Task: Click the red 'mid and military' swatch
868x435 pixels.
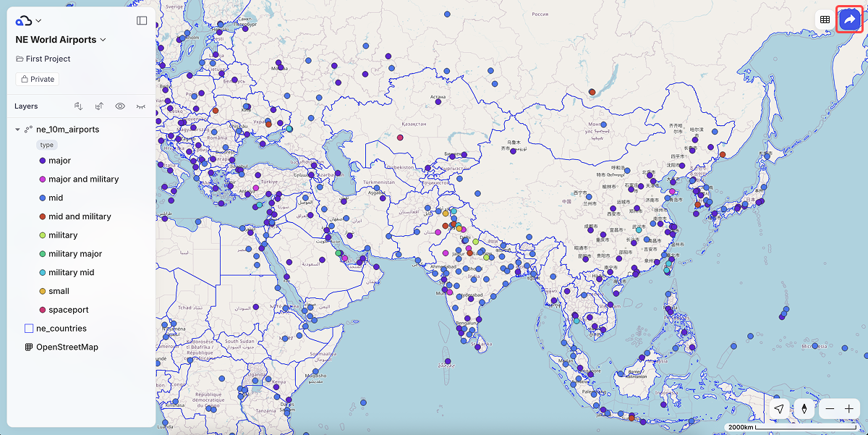Action: click(x=43, y=216)
